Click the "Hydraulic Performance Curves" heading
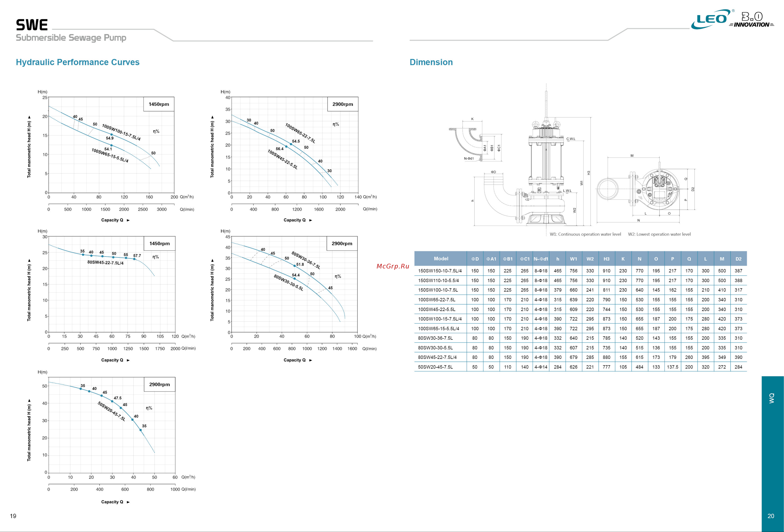 [x=78, y=62]
